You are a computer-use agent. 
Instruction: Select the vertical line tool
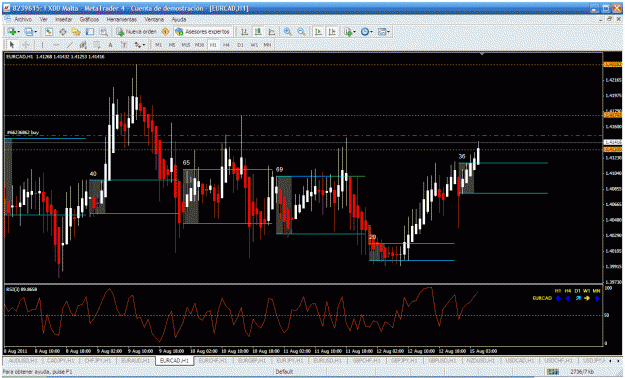[x=42, y=45]
